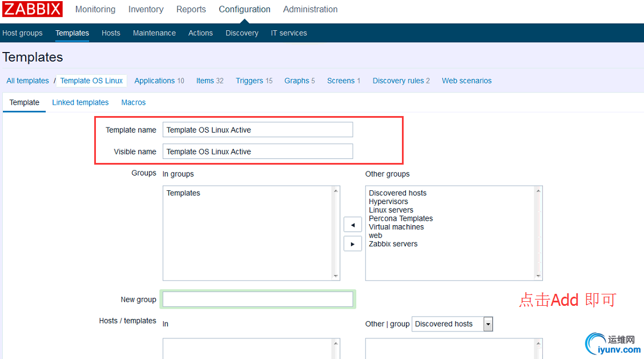The width and height of the screenshot is (644, 359).
Task: Switch to Linked templates tab
Action: pos(80,102)
